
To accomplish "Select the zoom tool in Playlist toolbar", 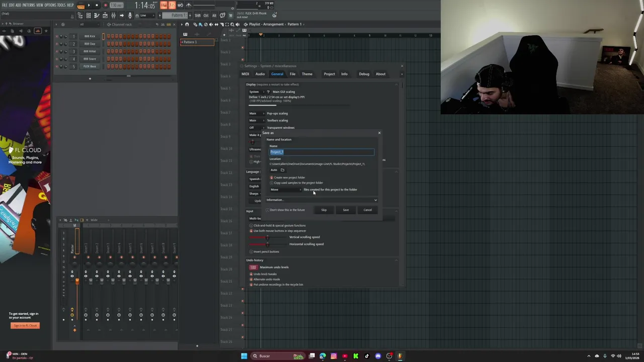I will pyautogui.click(x=232, y=24).
